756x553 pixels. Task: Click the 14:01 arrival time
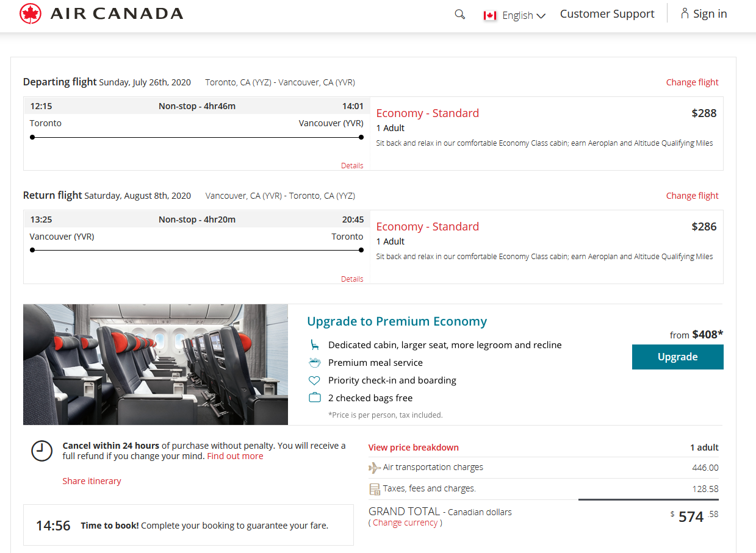(x=353, y=106)
